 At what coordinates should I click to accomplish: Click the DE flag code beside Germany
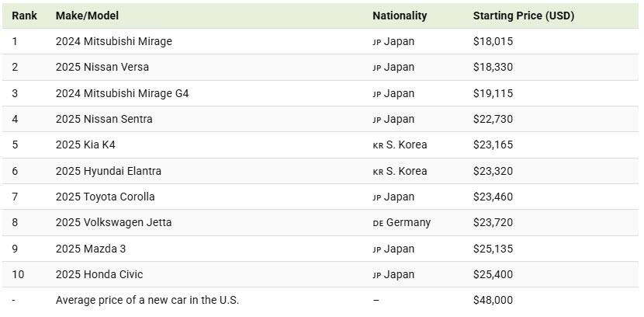(378, 223)
